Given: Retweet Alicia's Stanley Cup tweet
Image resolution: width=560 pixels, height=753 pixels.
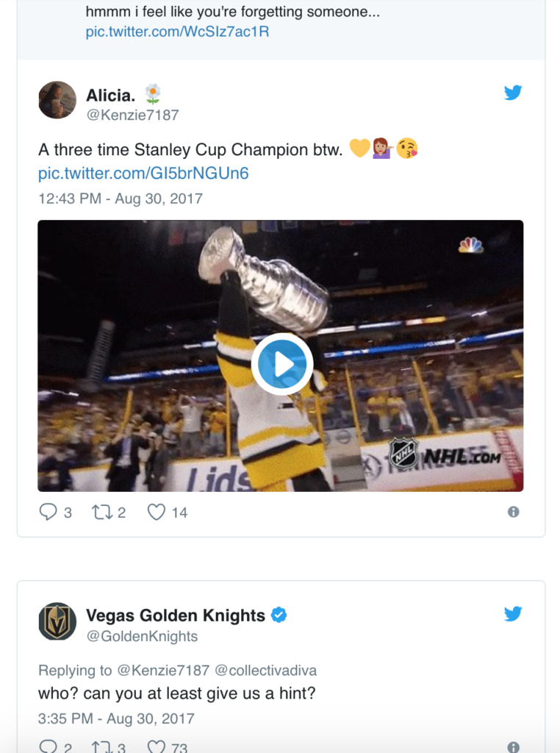Looking at the screenshot, I should 101,512.
